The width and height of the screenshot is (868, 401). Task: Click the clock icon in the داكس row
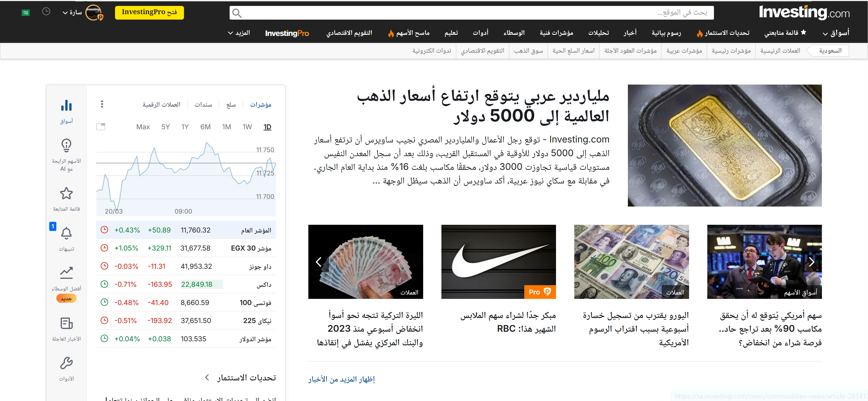(105, 284)
